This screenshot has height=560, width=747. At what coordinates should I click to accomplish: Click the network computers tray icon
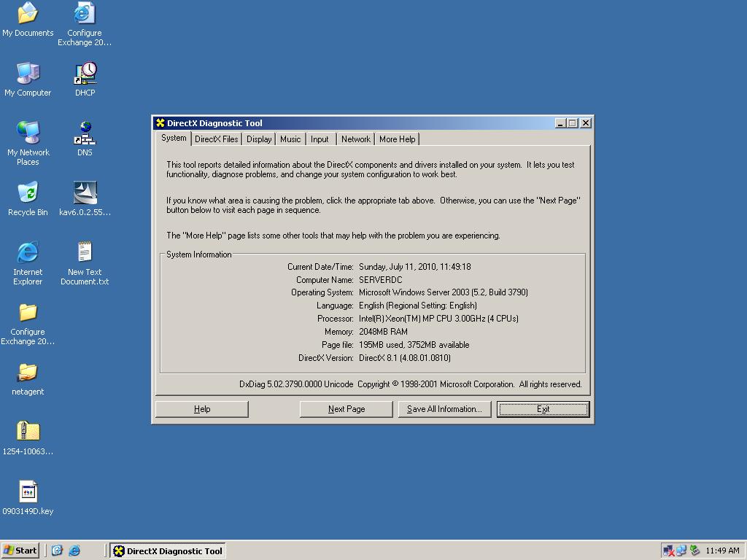tap(681, 551)
